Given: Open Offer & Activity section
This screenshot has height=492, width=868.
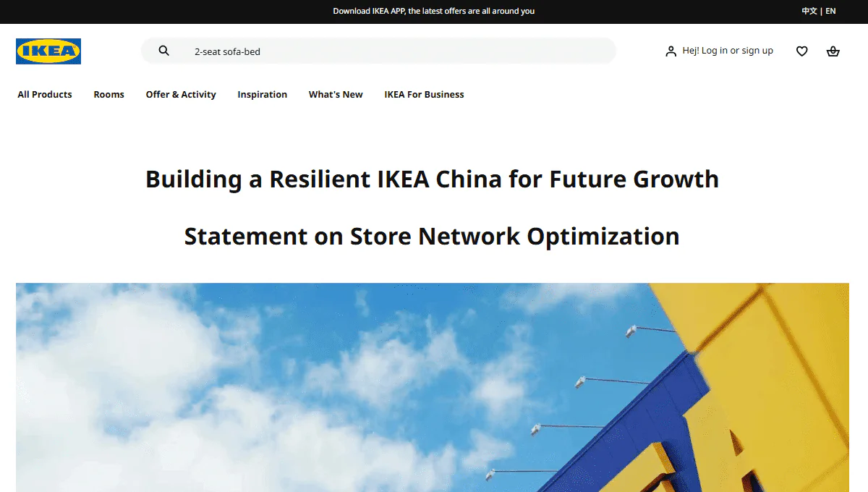Looking at the screenshot, I should point(181,94).
